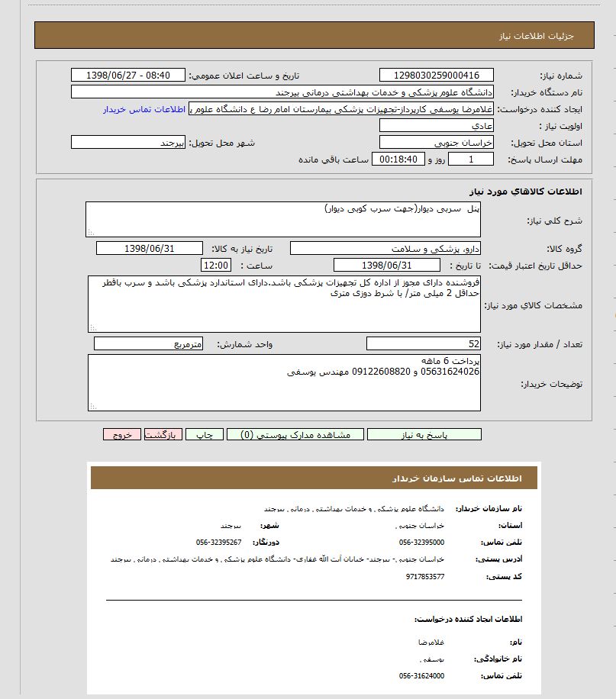The height and width of the screenshot is (699, 616).
Task: Click the 'پاسخ به نیاز' button
Action: (x=424, y=434)
